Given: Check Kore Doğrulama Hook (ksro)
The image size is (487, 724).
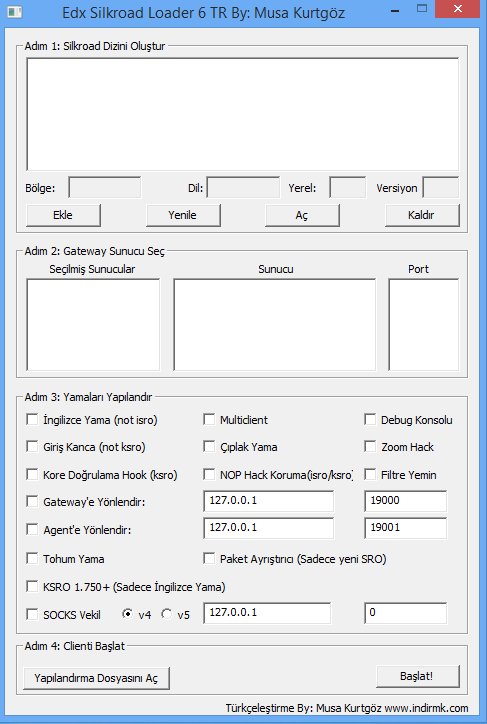Looking at the screenshot, I should click(x=32, y=475).
